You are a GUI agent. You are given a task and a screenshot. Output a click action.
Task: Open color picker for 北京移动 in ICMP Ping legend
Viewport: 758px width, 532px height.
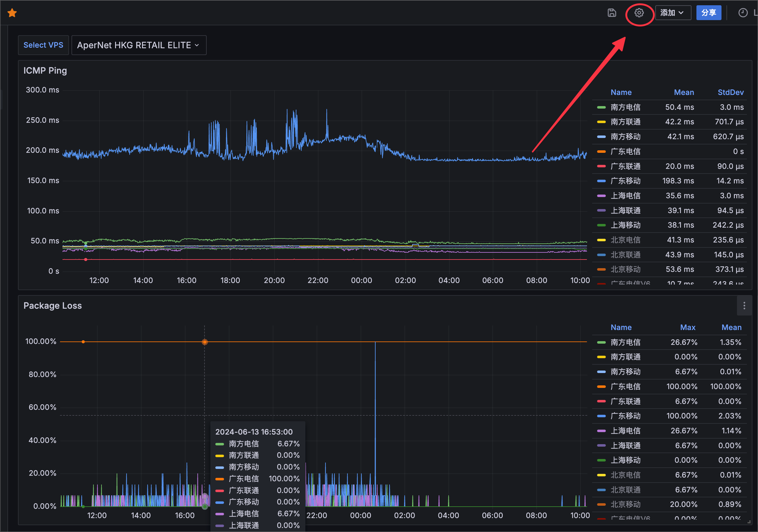tap(601, 270)
